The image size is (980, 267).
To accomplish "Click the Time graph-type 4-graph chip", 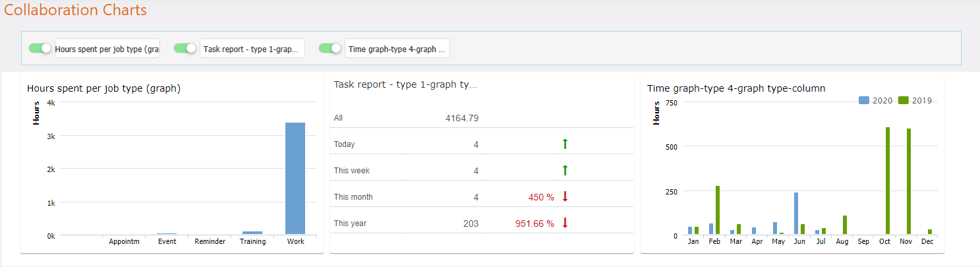I will 397,49.
